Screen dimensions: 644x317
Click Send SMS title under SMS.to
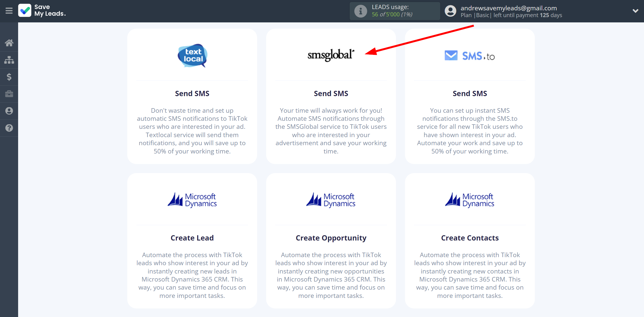tap(470, 94)
